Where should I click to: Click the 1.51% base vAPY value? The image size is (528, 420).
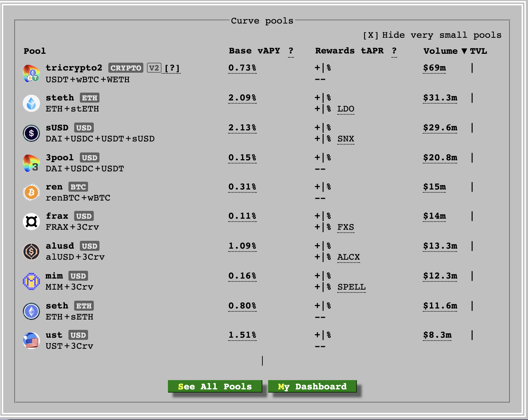coord(242,335)
